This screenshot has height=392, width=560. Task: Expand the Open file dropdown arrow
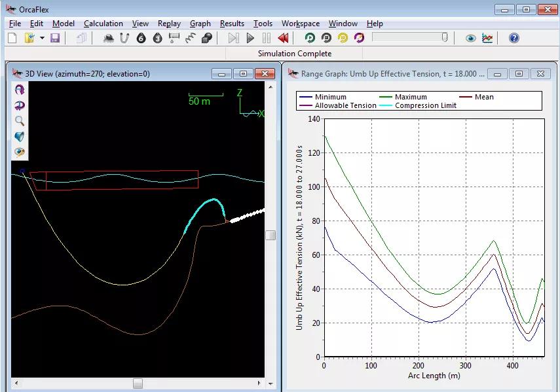click(x=42, y=39)
